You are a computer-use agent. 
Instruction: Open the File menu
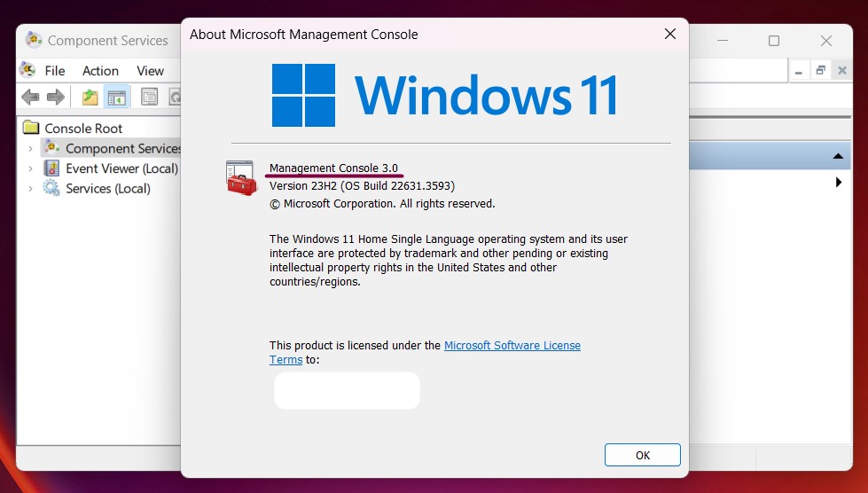(55, 71)
